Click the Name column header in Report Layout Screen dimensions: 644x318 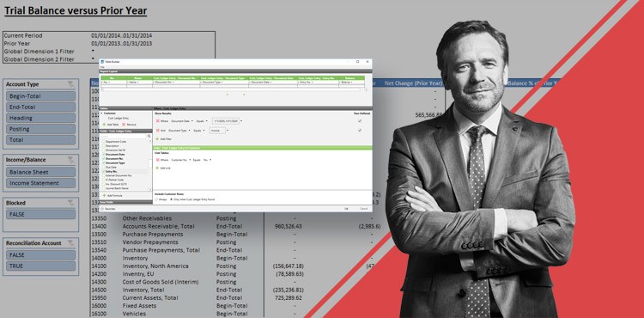pos(140,78)
